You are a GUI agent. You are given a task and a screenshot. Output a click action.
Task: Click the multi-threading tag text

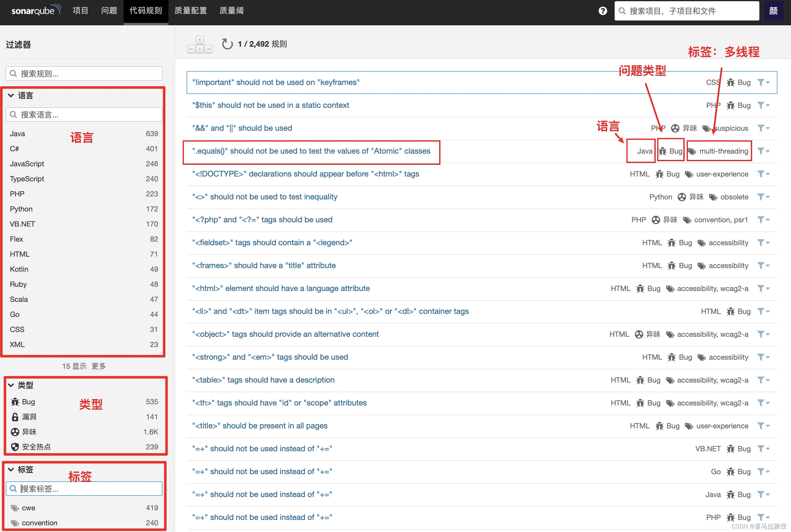724,151
